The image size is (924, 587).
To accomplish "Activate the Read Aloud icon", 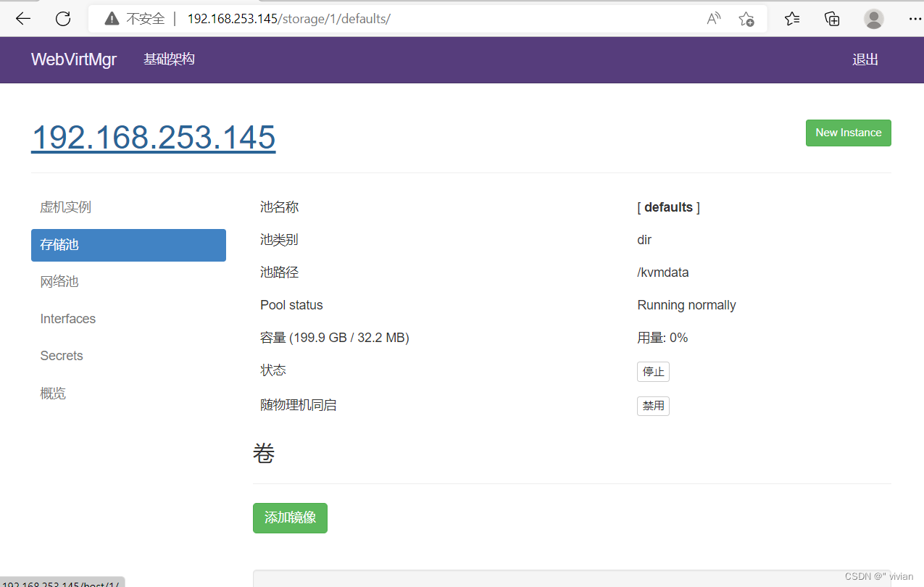I will [714, 19].
